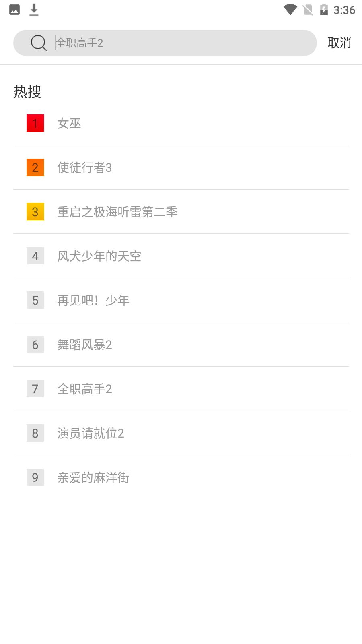Tap the battery charging icon
Screen dimensions: 362x644
point(324,10)
